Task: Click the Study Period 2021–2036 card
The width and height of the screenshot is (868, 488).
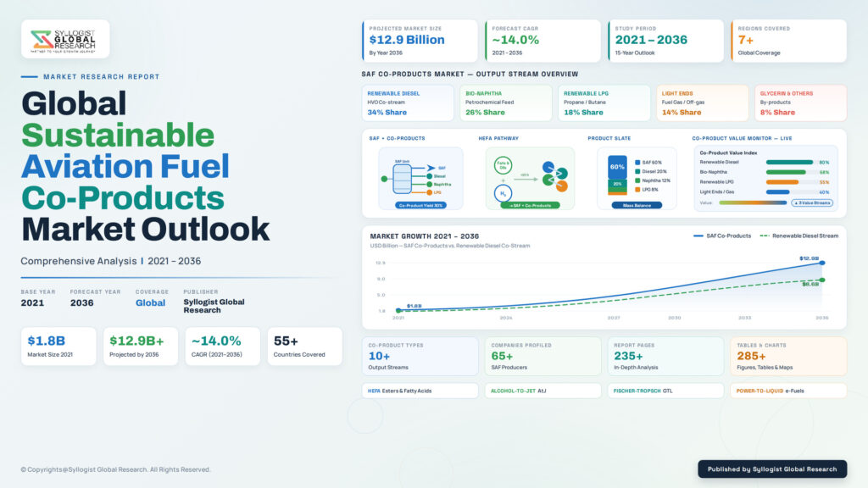Action: tap(666, 41)
